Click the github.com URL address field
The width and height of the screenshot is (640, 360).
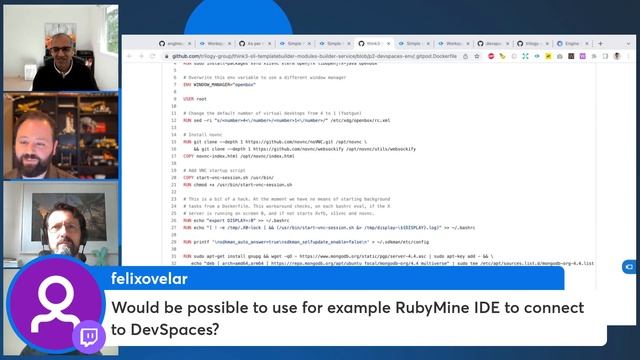click(314, 56)
